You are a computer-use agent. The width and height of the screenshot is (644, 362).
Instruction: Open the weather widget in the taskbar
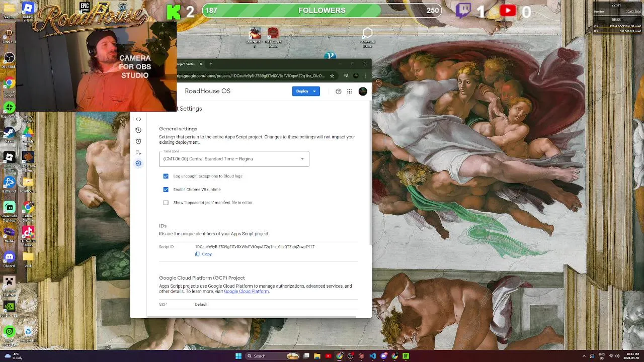[13, 356]
